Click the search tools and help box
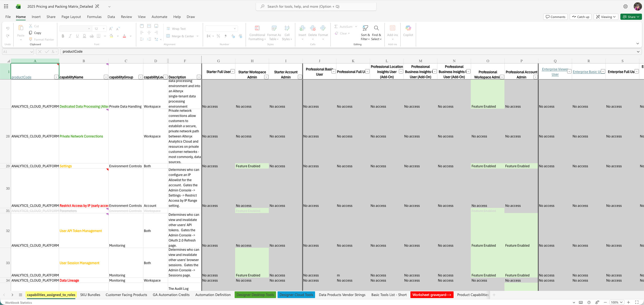The image size is (644, 305). [x=316, y=6]
